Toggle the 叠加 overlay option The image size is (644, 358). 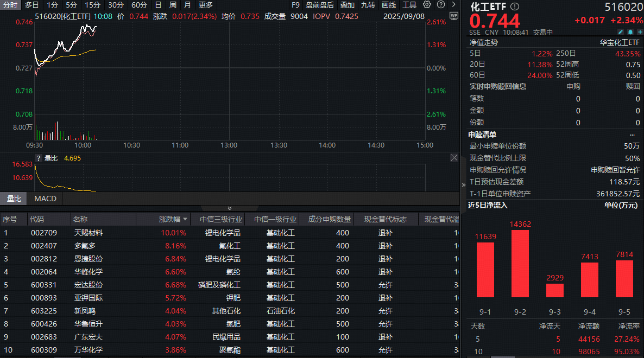[348, 5]
